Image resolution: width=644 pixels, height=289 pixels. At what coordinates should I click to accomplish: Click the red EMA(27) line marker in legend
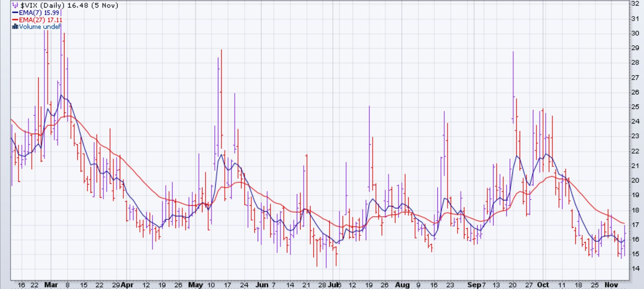(15, 20)
